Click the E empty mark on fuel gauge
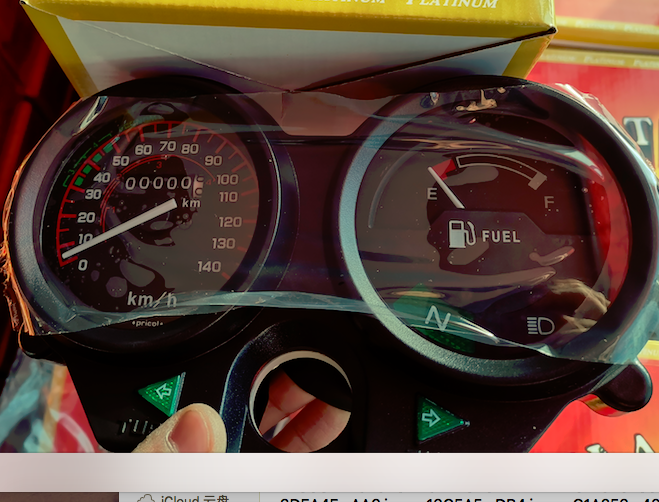The image size is (659, 502). [432, 194]
